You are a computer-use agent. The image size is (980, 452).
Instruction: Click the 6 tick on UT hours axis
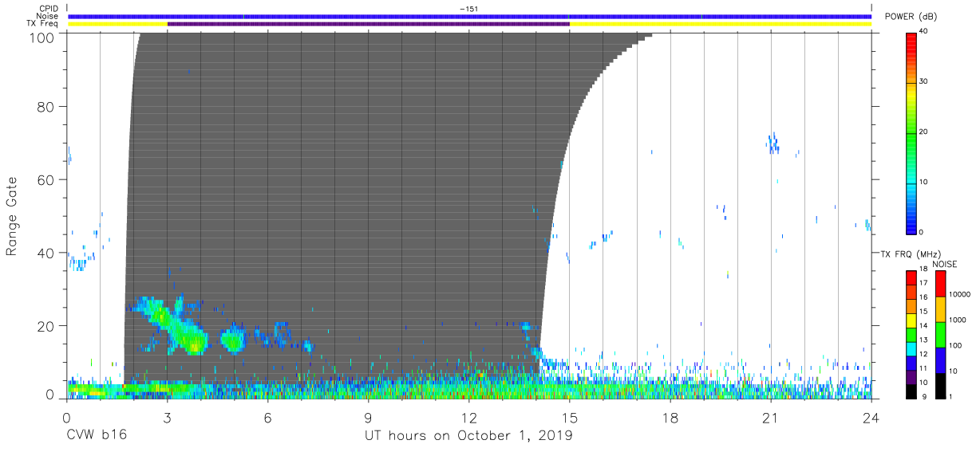267,418
